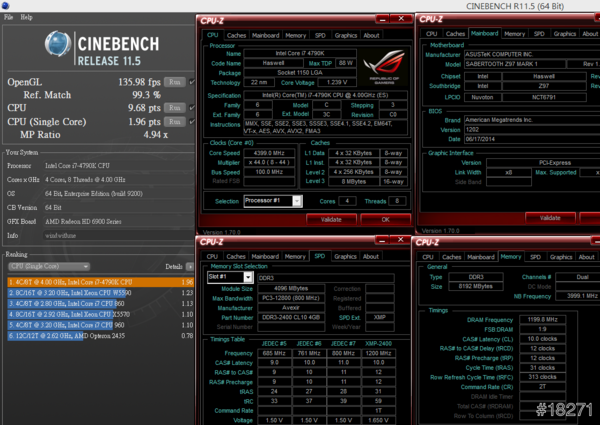
Task: Select ranking row Intel Xeon CPU W5590
Action: coord(101,293)
